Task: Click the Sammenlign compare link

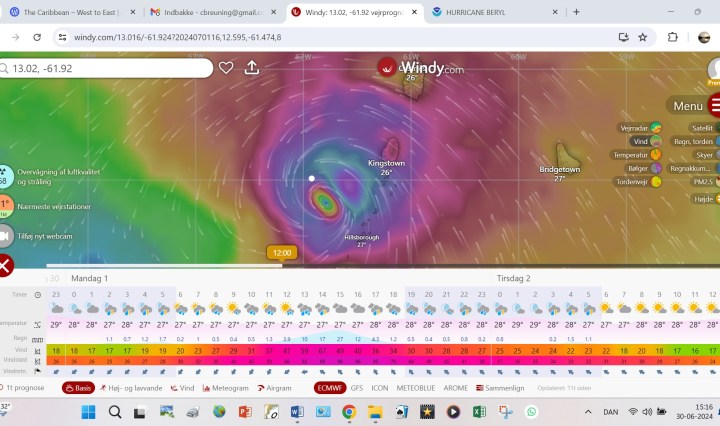Action: (506, 387)
